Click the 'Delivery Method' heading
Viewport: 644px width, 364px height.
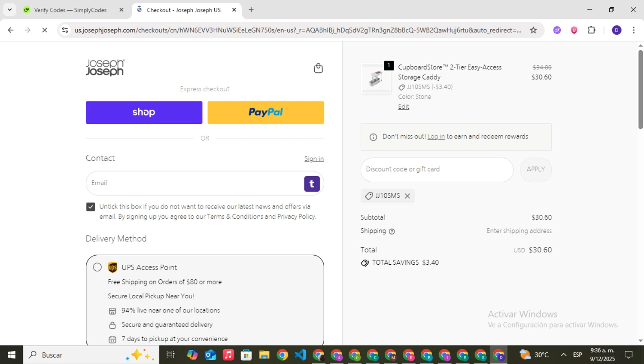click(x=116, y=239)
